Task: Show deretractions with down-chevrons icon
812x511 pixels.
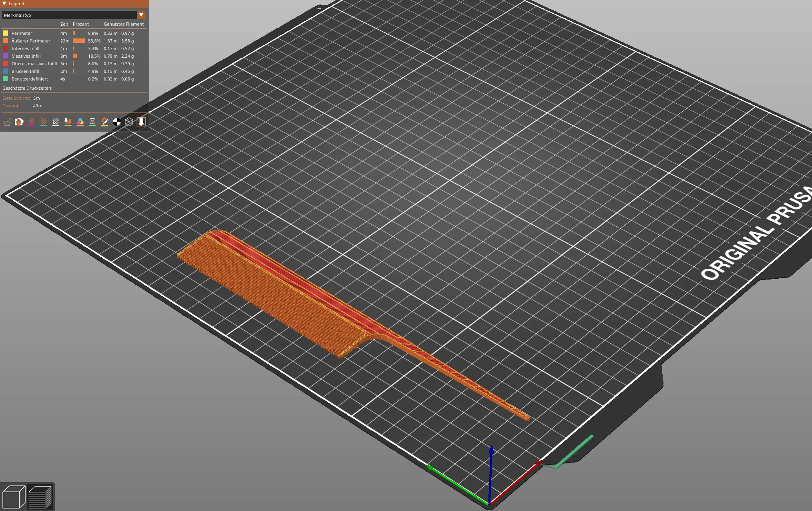Action: tap(44, 122)
